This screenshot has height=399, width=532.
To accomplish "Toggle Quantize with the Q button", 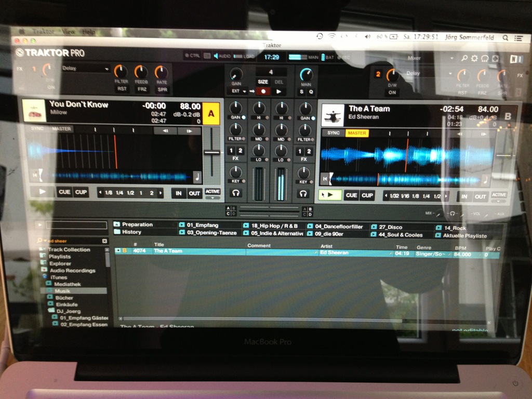I will click(311, 91).
